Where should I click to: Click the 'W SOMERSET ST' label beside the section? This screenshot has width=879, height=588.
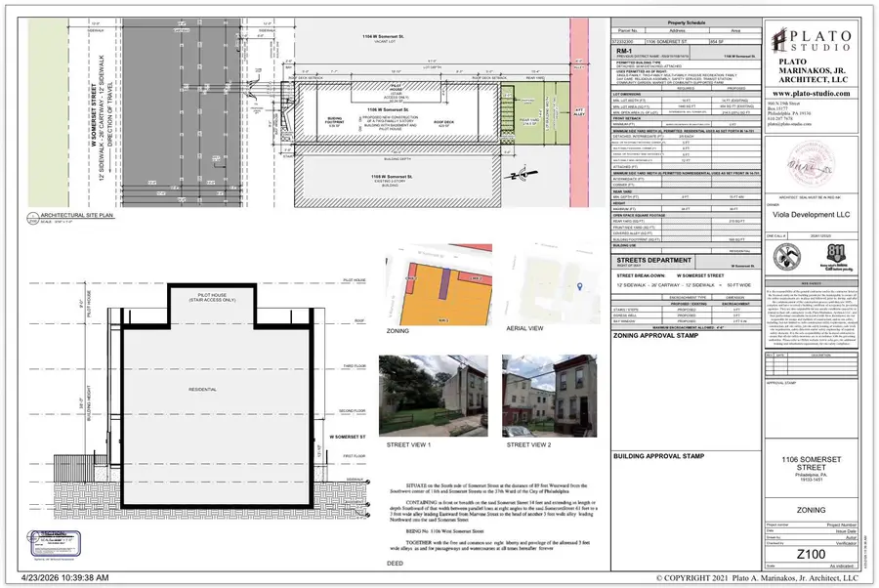point(348,437)
